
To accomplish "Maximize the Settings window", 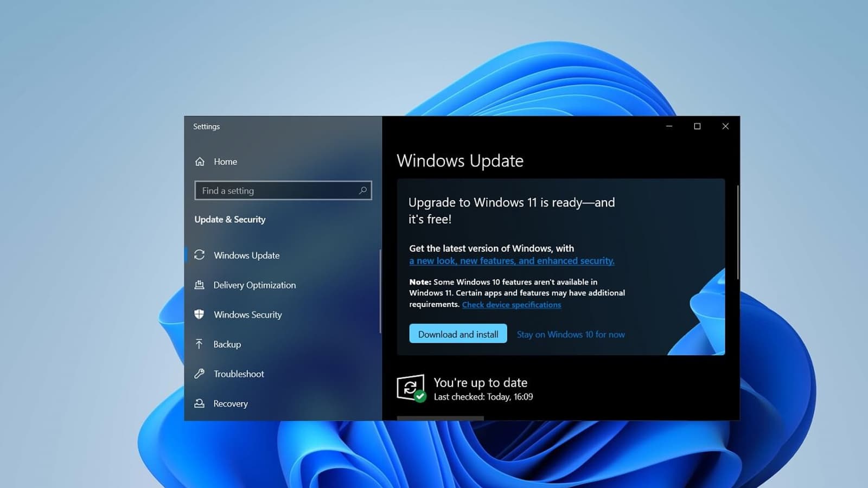I will pos(697,126).
